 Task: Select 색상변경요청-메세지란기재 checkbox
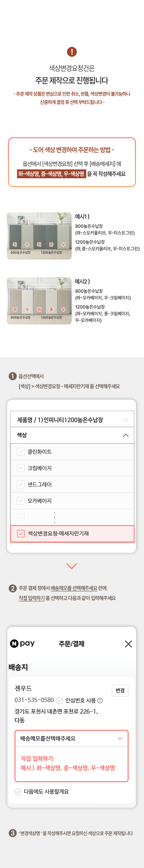point(21,533)
